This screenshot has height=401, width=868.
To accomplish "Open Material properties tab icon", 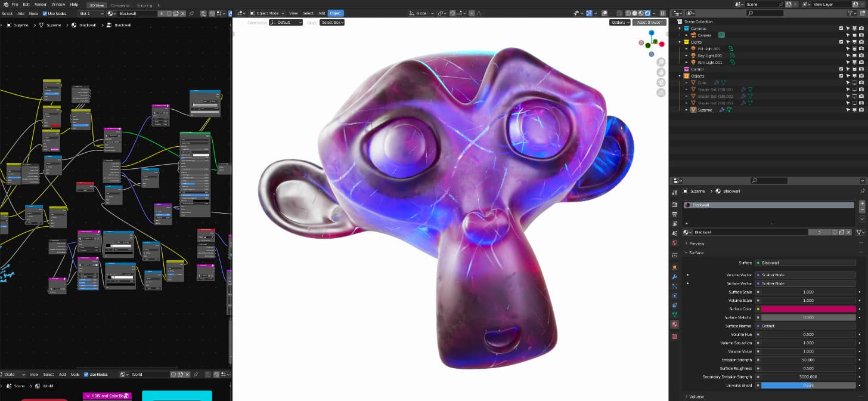I will [674, 324].
